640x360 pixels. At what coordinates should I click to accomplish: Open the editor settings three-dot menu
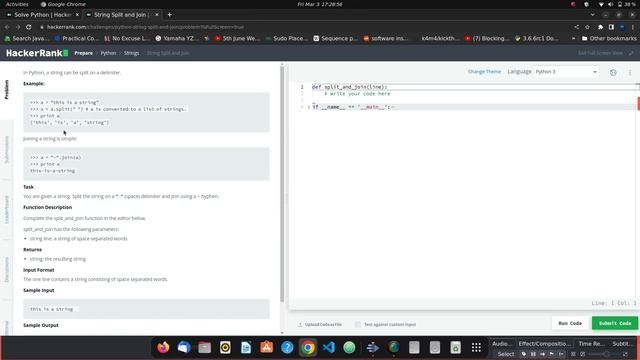tap(630, 72)
